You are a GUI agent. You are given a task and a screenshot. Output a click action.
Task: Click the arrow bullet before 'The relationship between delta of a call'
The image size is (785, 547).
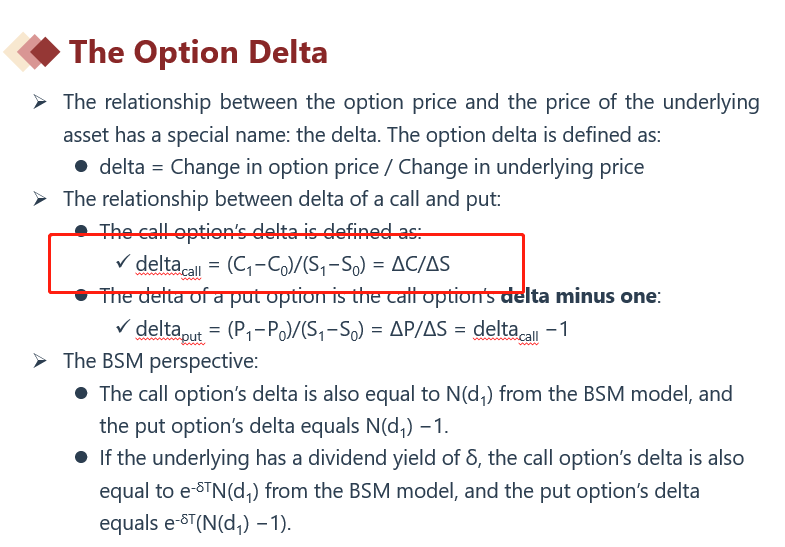(x=40, y=199)
